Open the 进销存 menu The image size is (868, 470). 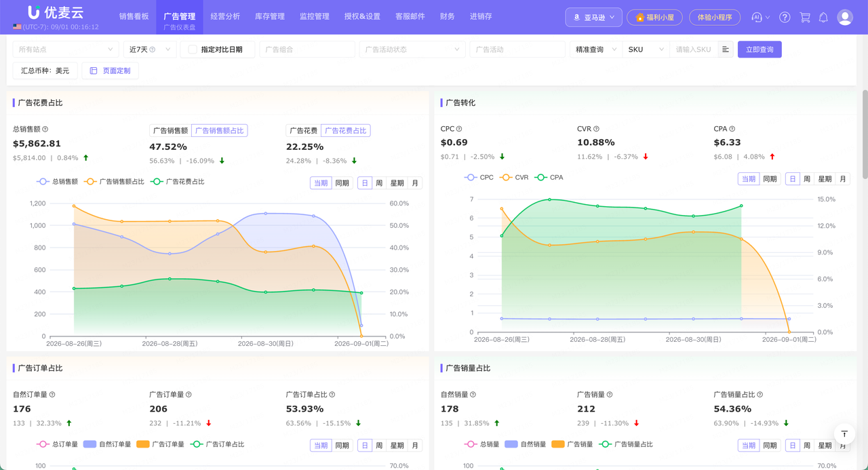point(481,16)
